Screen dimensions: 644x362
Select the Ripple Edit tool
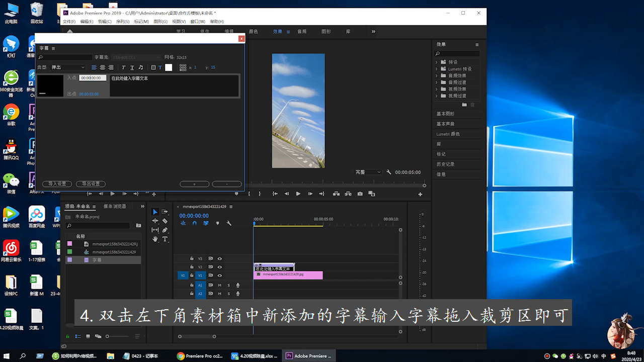pos(155,221)
